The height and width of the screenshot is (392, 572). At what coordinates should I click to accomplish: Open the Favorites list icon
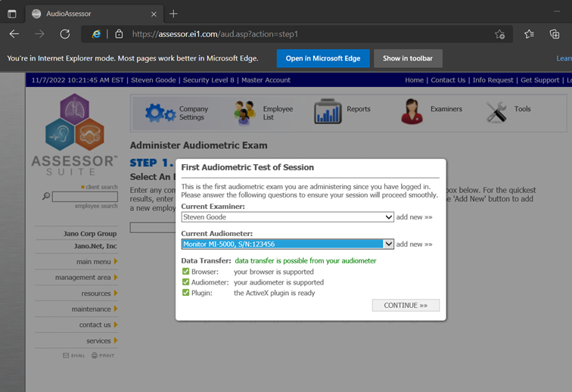point(529,34)
